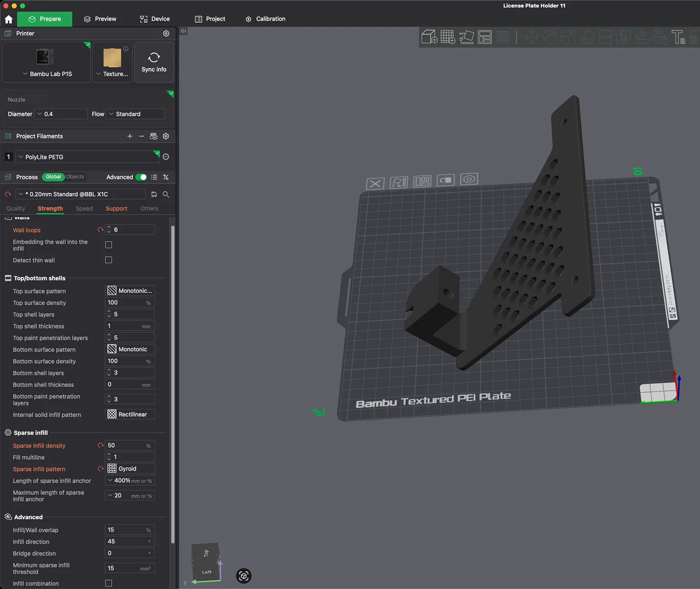
Task: Click the Sparse infill density field
Action: tap(130, 446)
